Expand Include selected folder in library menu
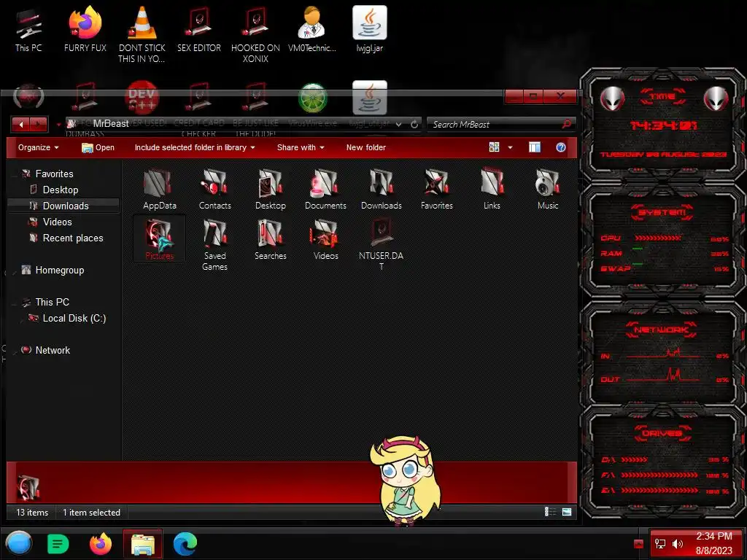747x560 pixels. [x=195, y=147]
